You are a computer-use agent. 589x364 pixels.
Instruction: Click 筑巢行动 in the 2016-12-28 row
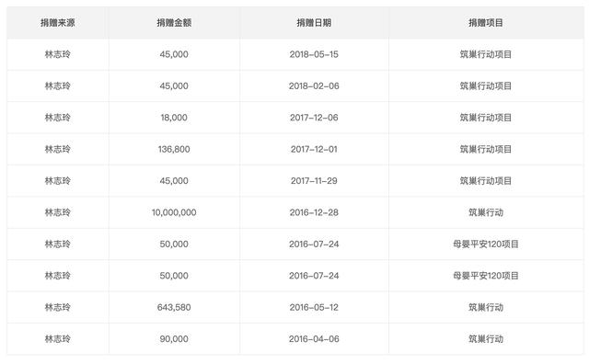486,212
